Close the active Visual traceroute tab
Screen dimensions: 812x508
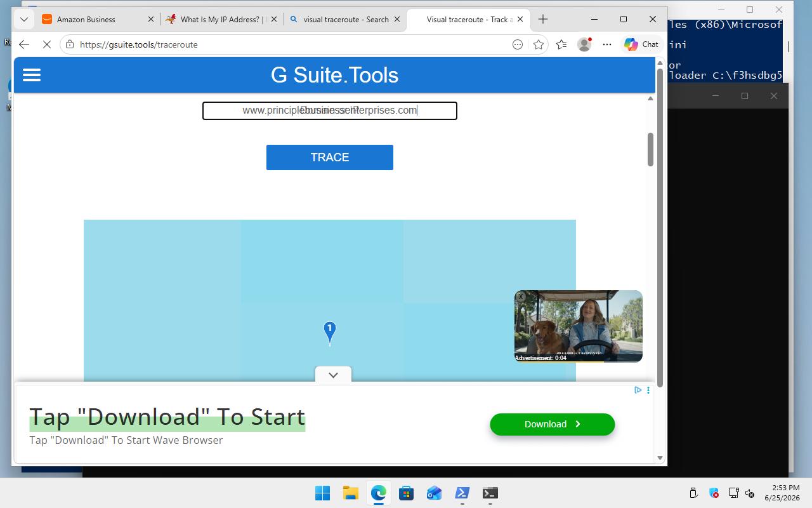point(520,19)
